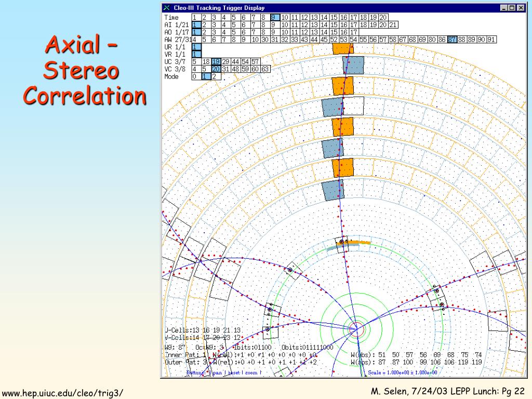Choose AI row cell 21
532x399 pixels.
point(393,25)
